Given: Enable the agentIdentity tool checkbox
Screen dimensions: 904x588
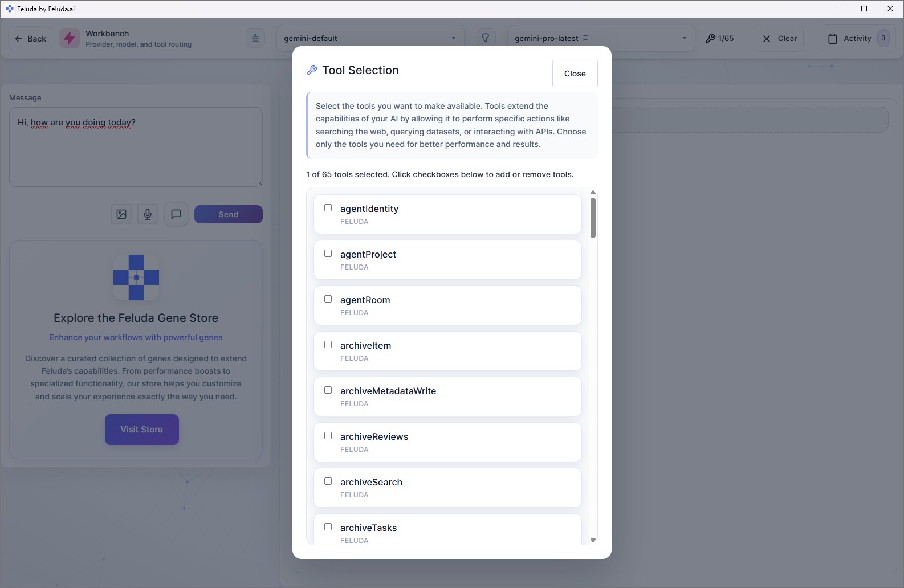Looking at the screenshot, I should (328, 208).
